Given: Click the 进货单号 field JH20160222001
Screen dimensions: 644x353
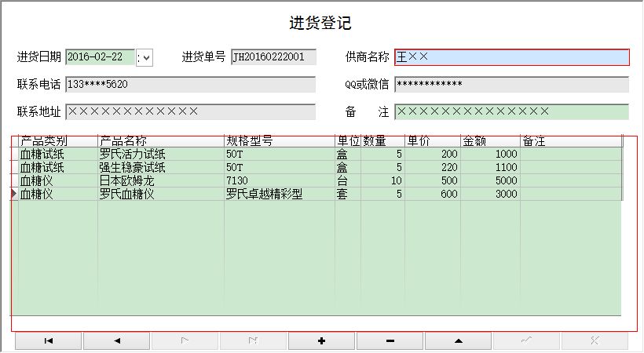Looking at the screenshot, I should (x=273, y=57).
